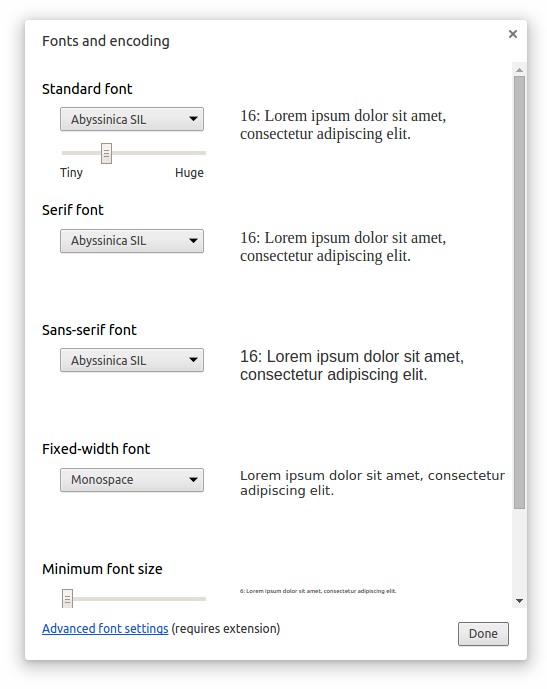Screen dimensions: 547x689
Task: Click the scrollbar up arrow
Action: point(519,70)
